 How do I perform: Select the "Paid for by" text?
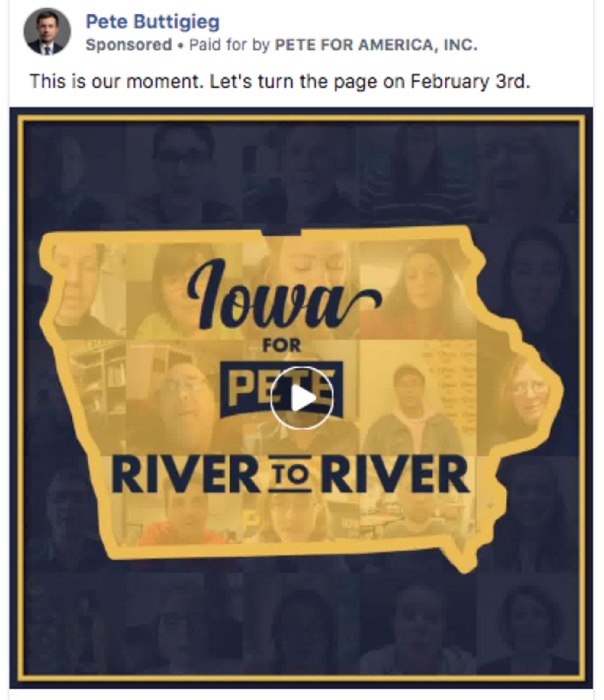(x=230, y=45)
